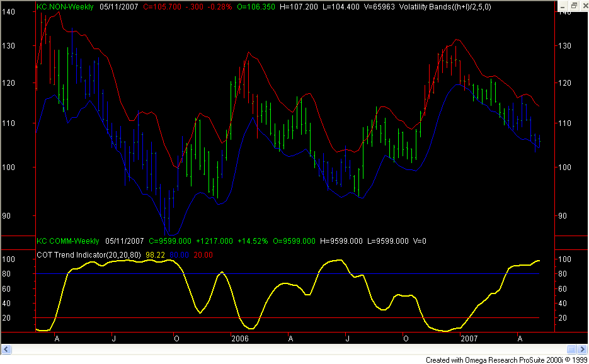The width and height of the screenshot is (589, 364).
Task: Select the KC COMM-Weekly symbol label
Action: pyautogui.click(x=68, y=241)
